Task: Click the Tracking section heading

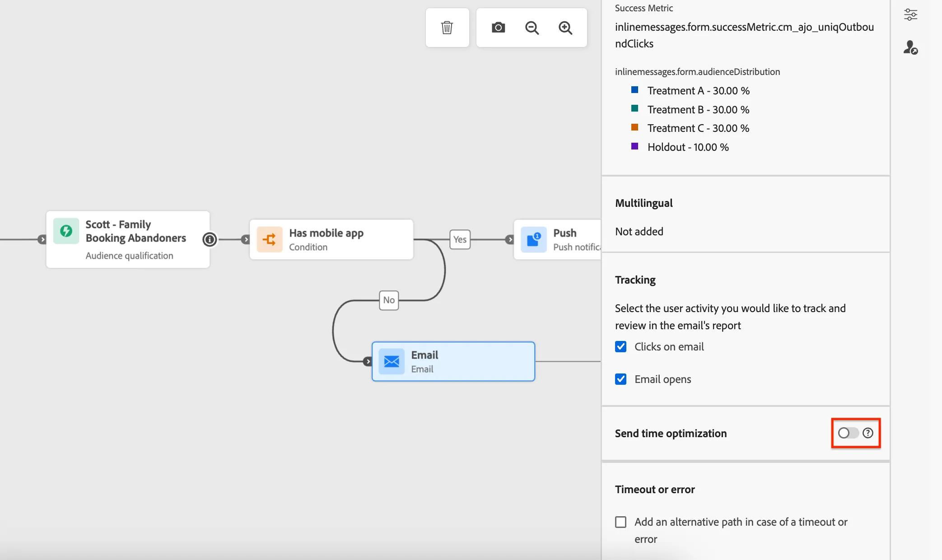Action: [x=635, y=280]
